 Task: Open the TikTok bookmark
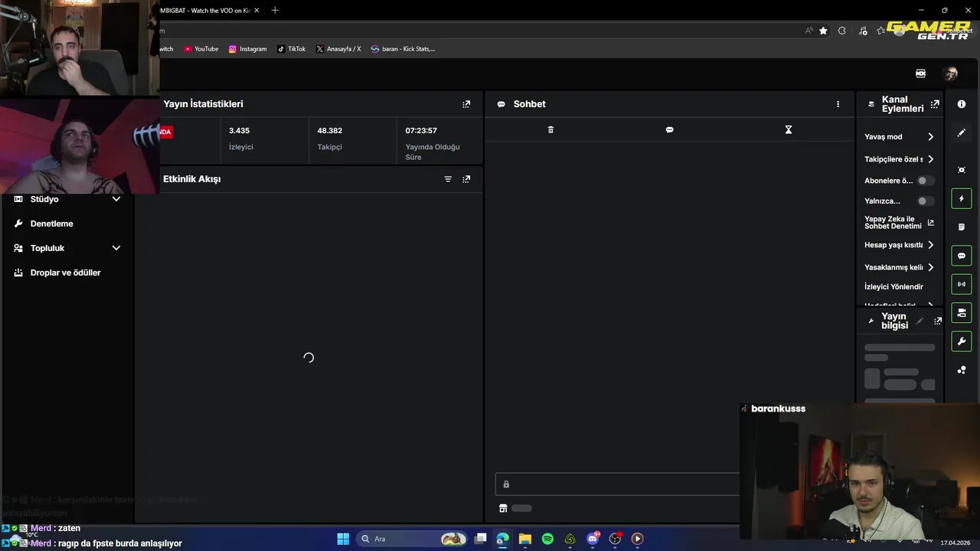(291, 49)
